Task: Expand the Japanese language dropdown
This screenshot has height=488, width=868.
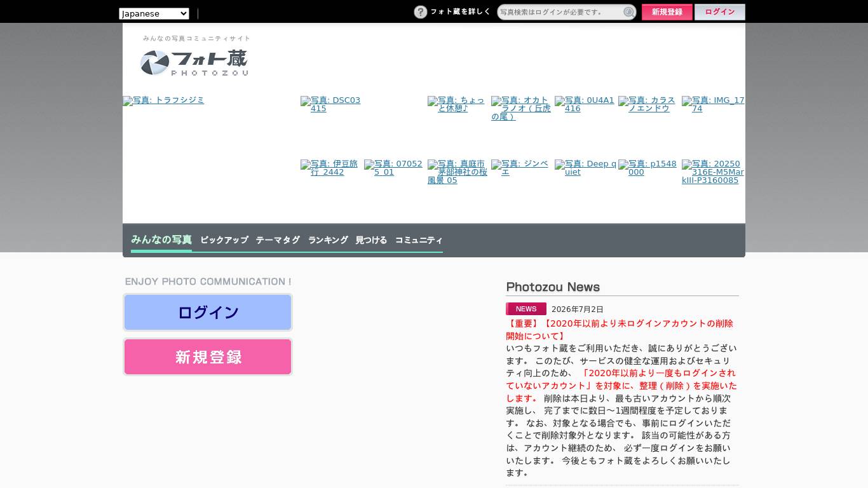Action: pos(154,13)
